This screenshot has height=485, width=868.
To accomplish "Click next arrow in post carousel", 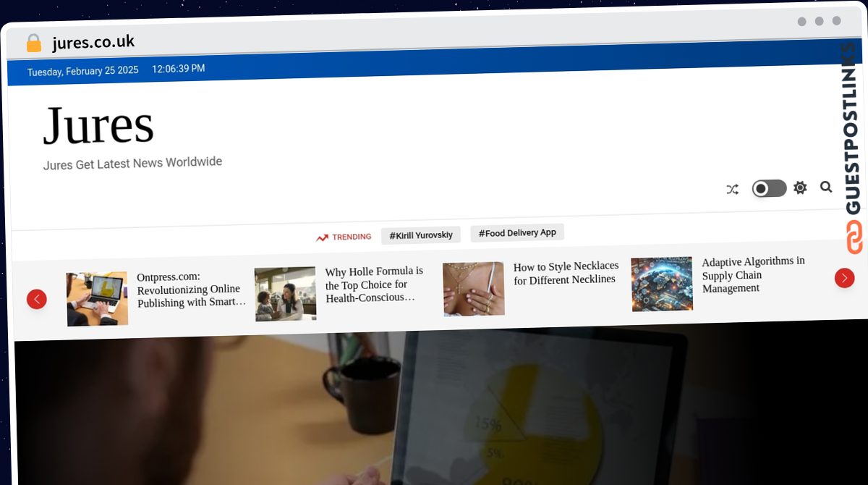I will tap(844, 278).
